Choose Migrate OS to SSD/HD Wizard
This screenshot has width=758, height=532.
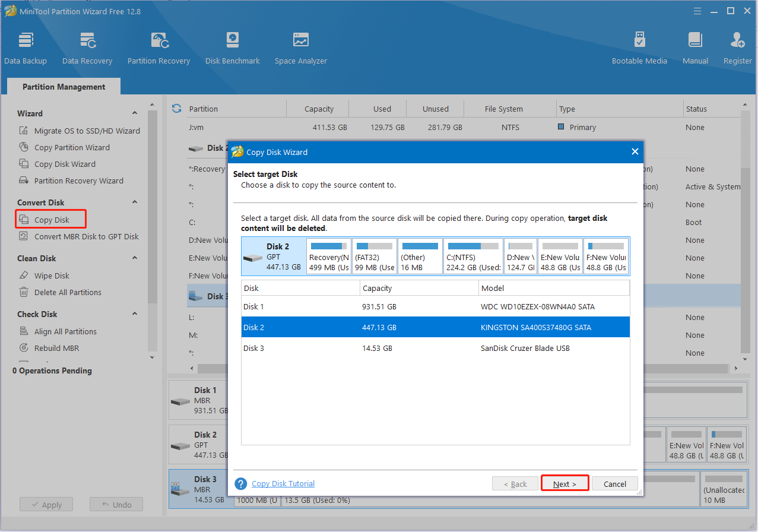pyautogui.click(x=87, y=131)
